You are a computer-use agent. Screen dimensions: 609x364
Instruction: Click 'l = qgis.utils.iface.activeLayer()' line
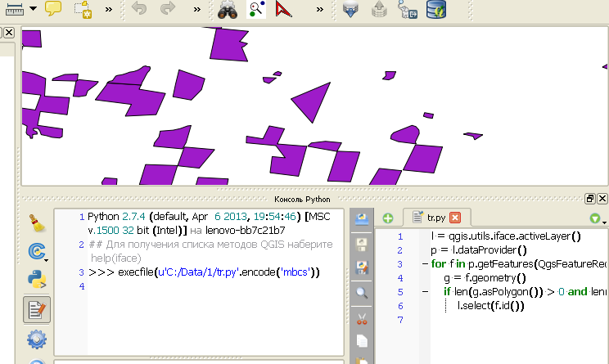coord(506,236)
